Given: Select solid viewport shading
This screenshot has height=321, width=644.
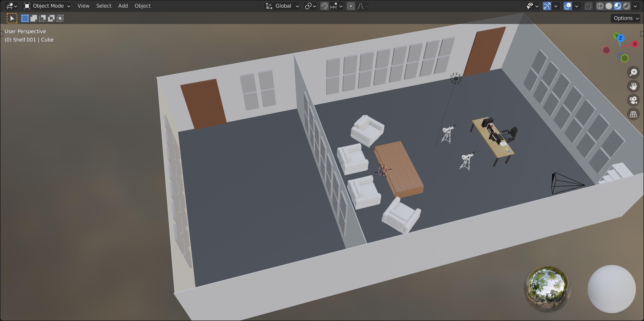Looking at the screenshot, I should click(609, 6).
